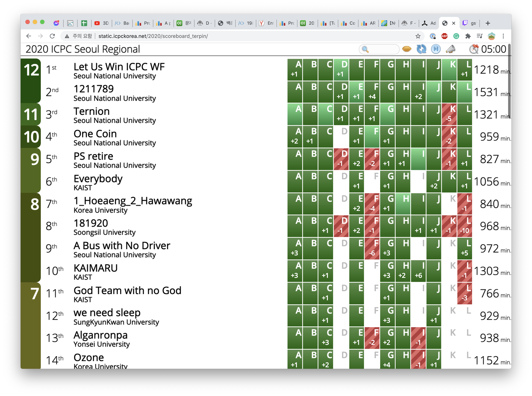Switch to the gs Twitch tab
532x396 pixels.
[469, 23]
